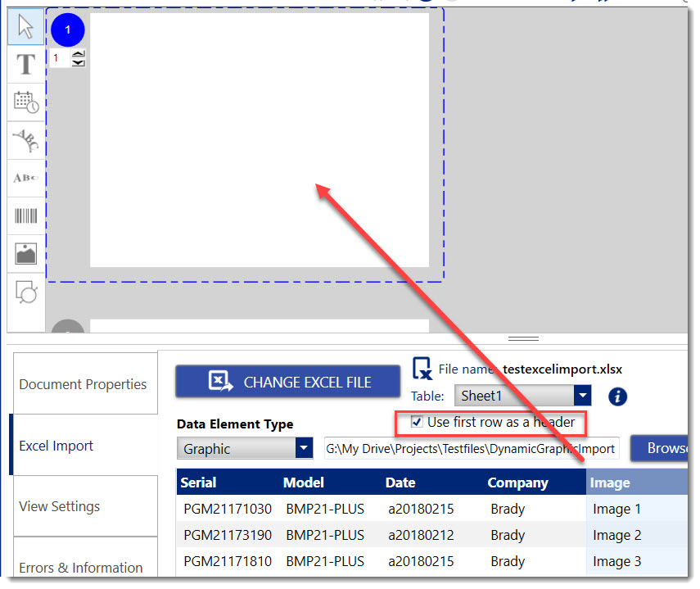
Task: Click the blue info icon
Action: click(x=617, y=396)
